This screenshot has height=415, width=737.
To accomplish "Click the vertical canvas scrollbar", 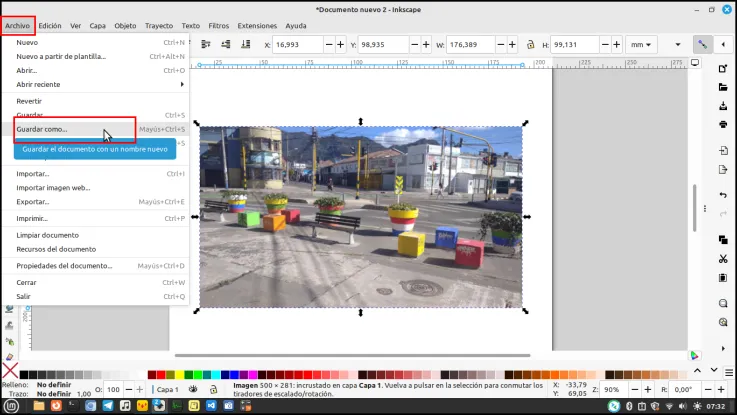I will pyautogui.click(x=695, y=208).
